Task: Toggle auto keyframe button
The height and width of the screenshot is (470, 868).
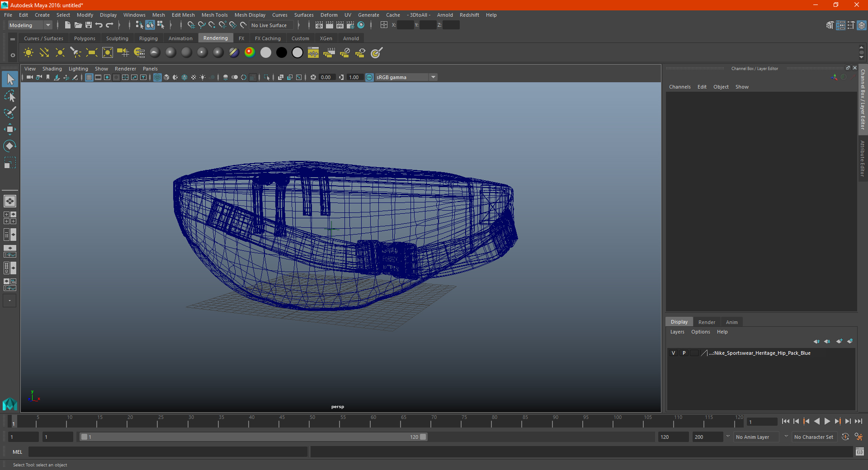Action: (845, 437)
